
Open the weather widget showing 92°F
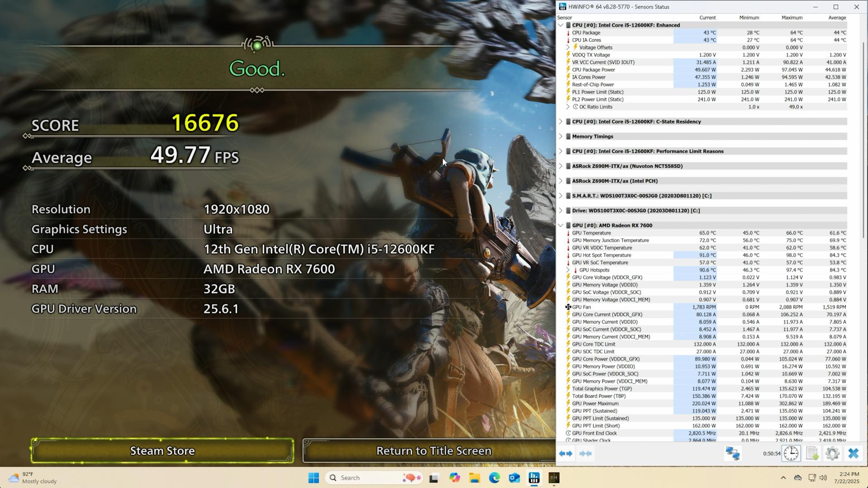pos(33,478)
